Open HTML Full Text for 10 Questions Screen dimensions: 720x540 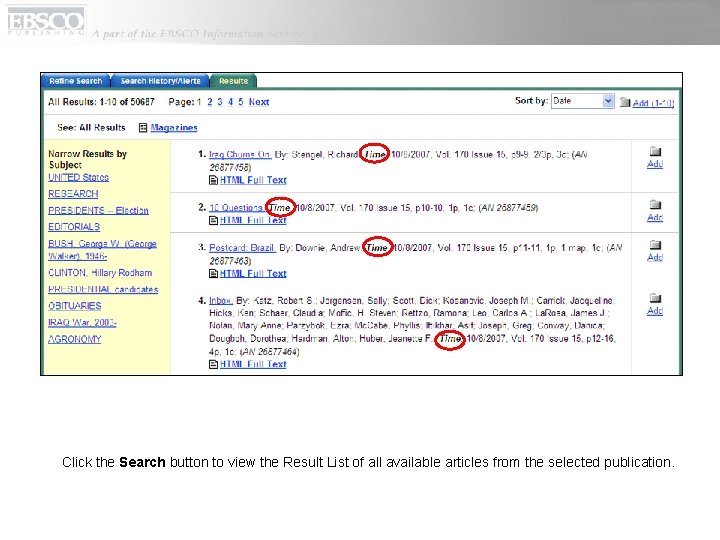point(253,220)
